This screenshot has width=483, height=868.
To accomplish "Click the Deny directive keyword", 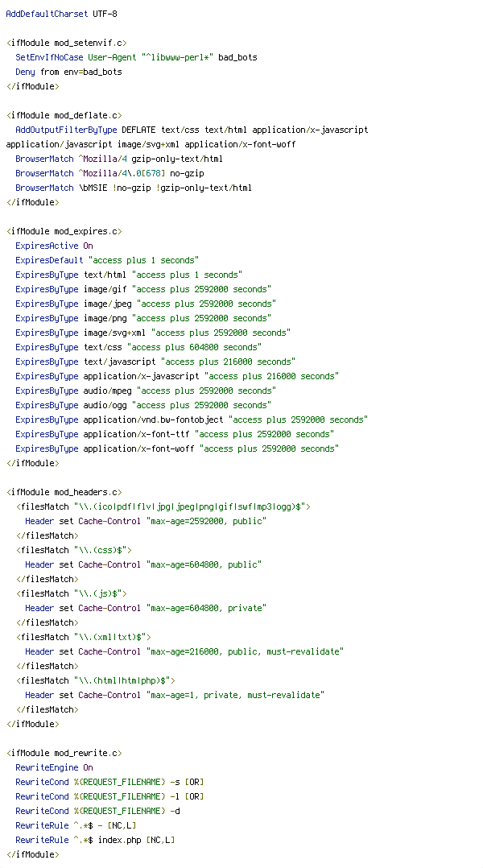I will pos(25,72).
